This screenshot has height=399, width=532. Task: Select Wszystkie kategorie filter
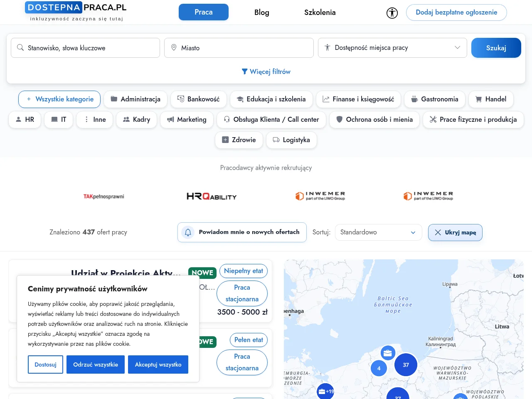[x=59, y=99]
